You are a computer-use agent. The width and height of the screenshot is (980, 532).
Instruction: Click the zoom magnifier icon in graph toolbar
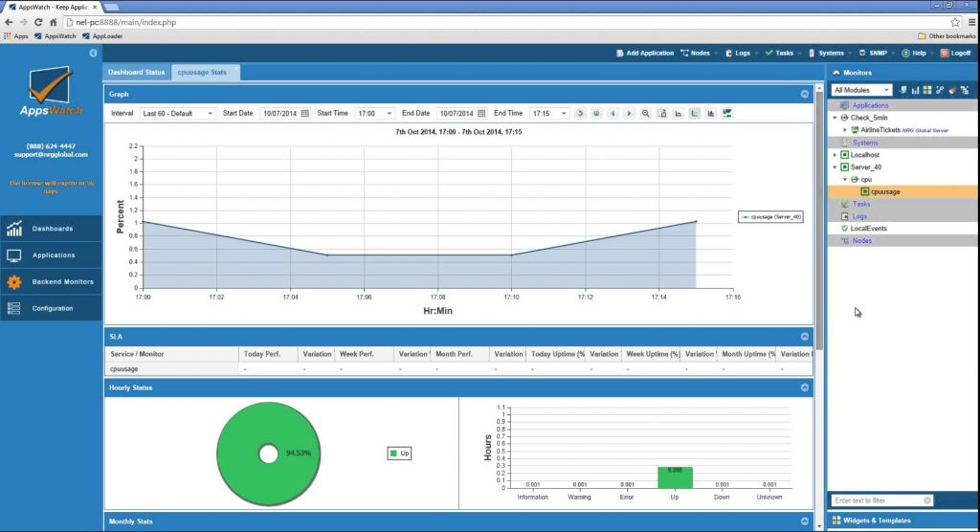tap(646, 113)
